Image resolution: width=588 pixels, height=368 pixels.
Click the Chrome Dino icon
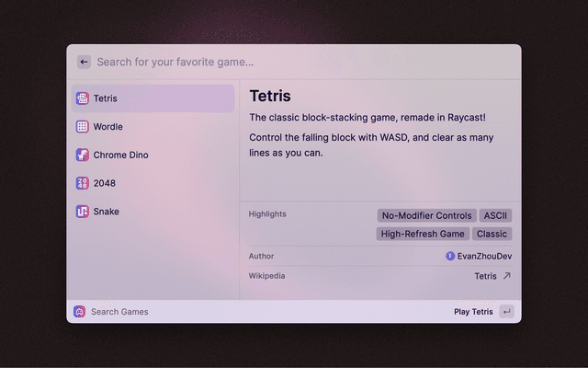(83, 155)
